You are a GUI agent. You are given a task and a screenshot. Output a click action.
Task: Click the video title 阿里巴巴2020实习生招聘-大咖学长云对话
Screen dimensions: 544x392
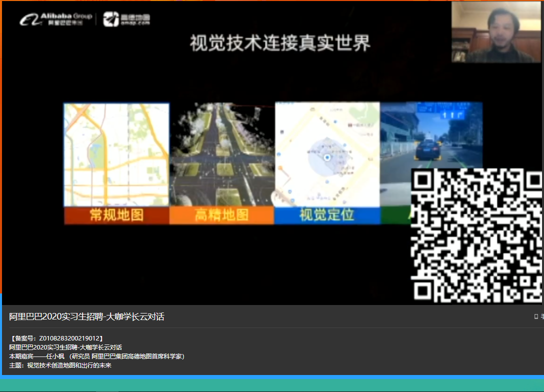click(86, 316)
